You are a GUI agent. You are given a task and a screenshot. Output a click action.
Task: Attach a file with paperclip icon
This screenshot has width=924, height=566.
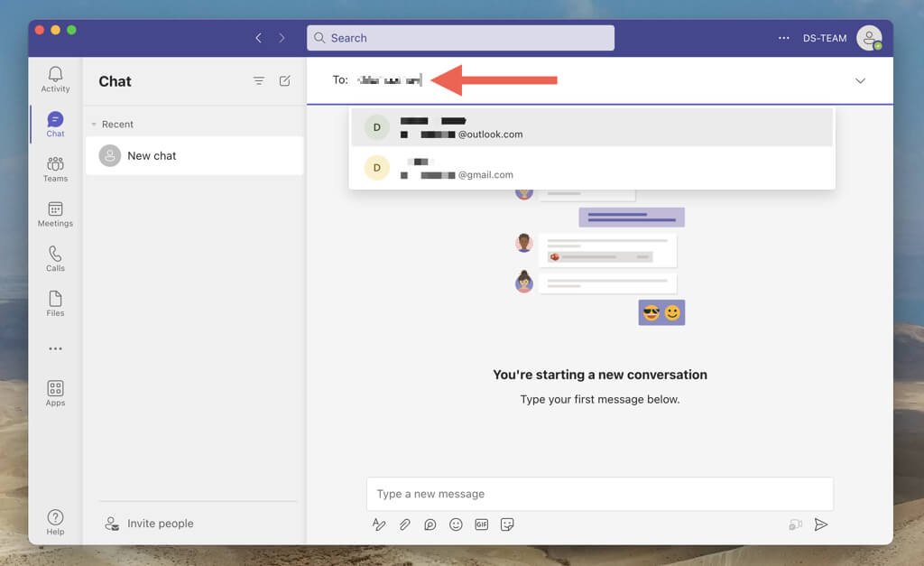(x=405, y=524)
